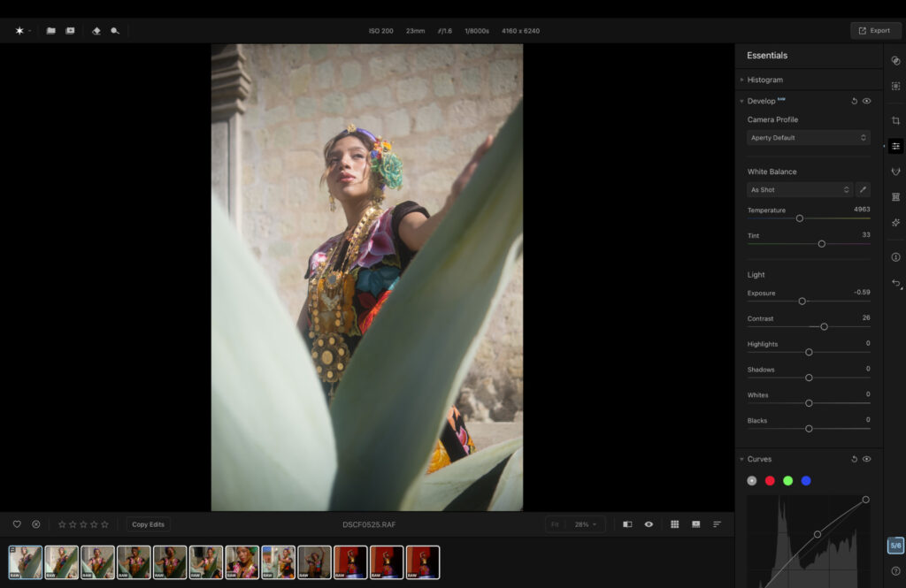Click the eraser icon in top toolbar

point(96,31)
